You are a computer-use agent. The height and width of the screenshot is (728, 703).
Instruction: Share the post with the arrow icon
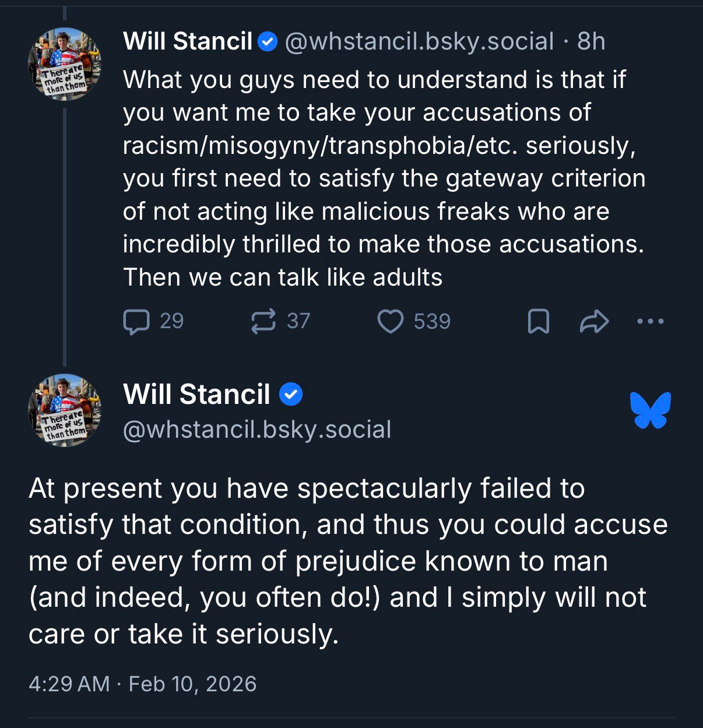point(594,322)
